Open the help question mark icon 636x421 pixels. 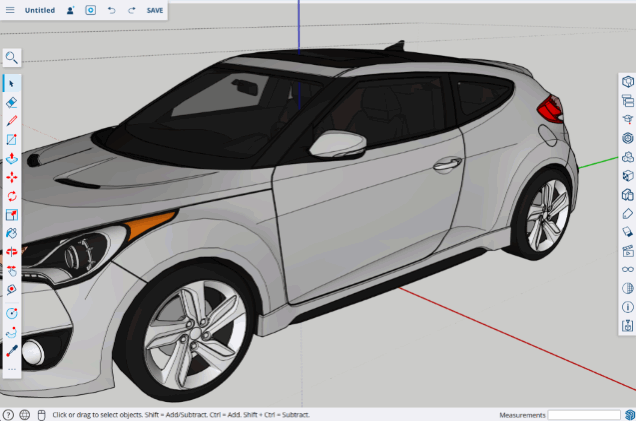(8, 414)
